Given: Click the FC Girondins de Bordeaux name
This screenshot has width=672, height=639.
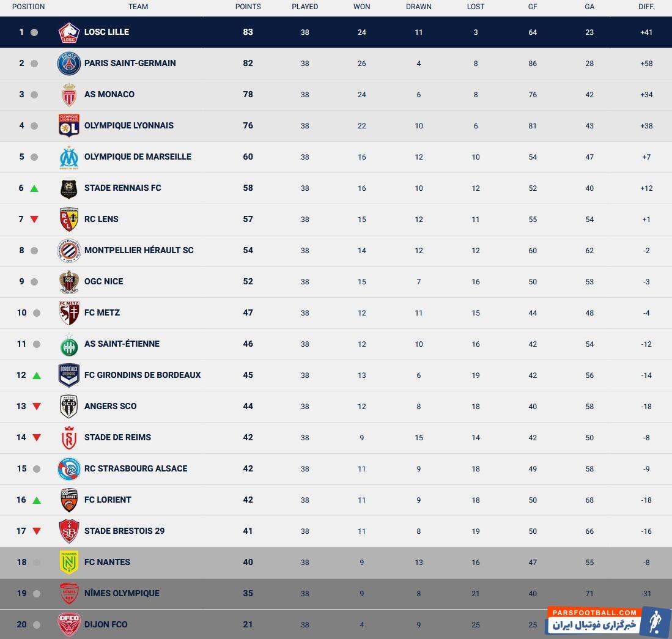Looking at the screenshot, I should (142, 375).
